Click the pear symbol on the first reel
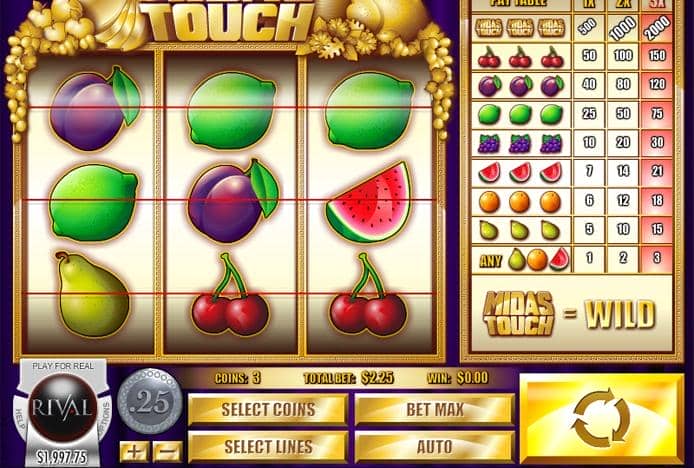Viewport: 694px width, 468px height. pos(92,294)
